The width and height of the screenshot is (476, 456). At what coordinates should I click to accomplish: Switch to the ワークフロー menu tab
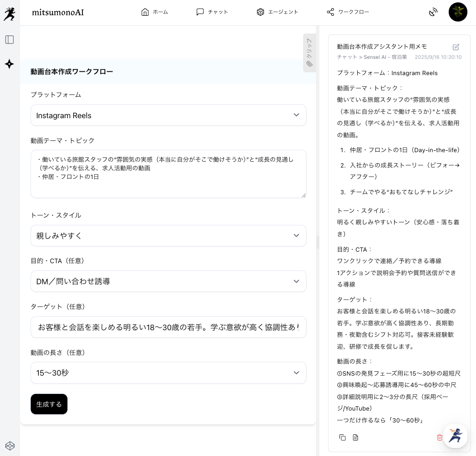click(348, 12)
